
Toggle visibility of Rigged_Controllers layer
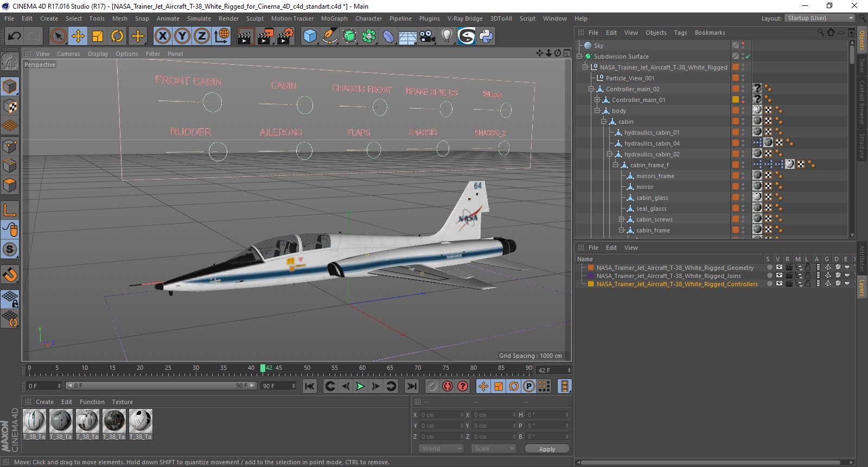(779, 283)
